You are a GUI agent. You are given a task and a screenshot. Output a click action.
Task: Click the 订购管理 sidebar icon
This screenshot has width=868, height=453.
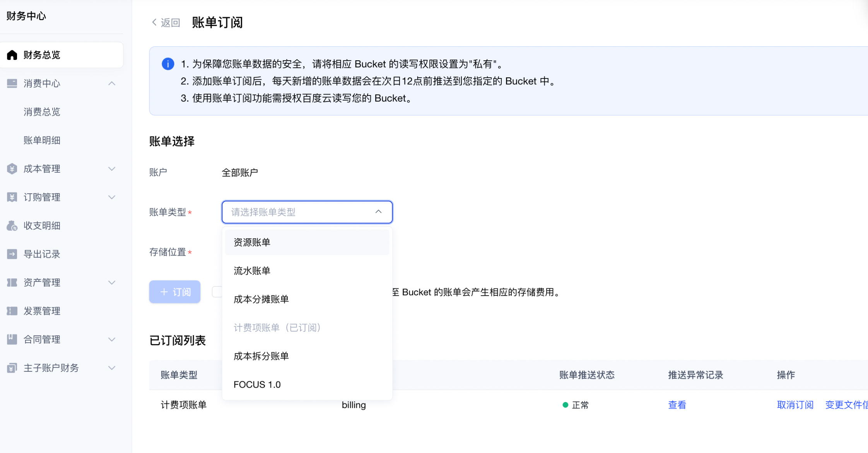click(x=12, y=197)
